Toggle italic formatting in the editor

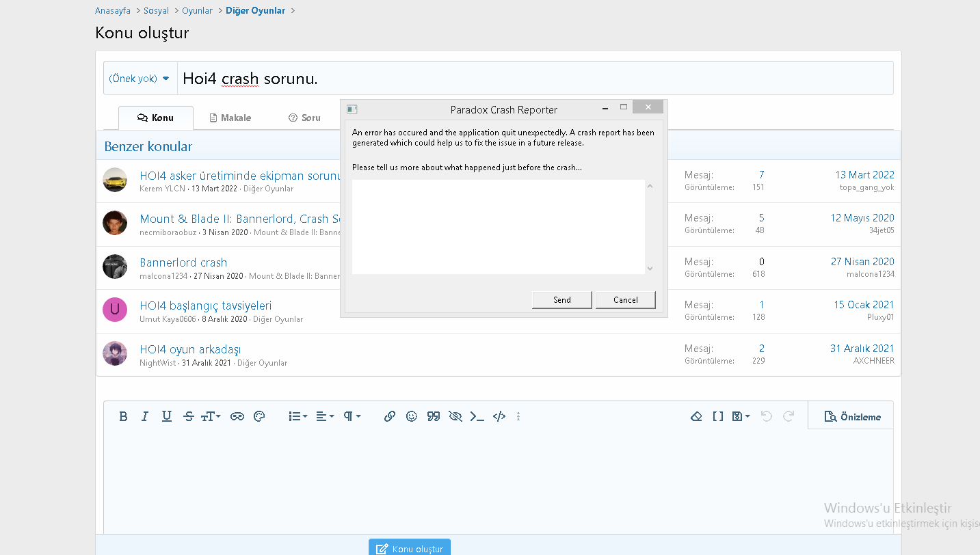(145, 416)
